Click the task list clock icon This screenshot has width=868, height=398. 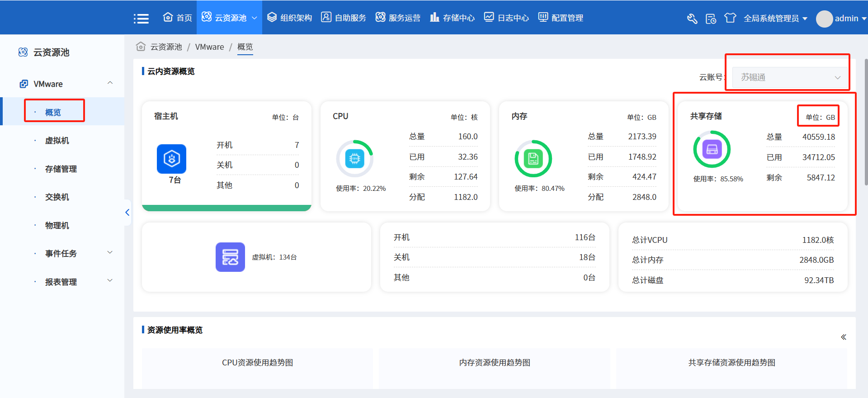pyautogui.click(x=711, y=19)
